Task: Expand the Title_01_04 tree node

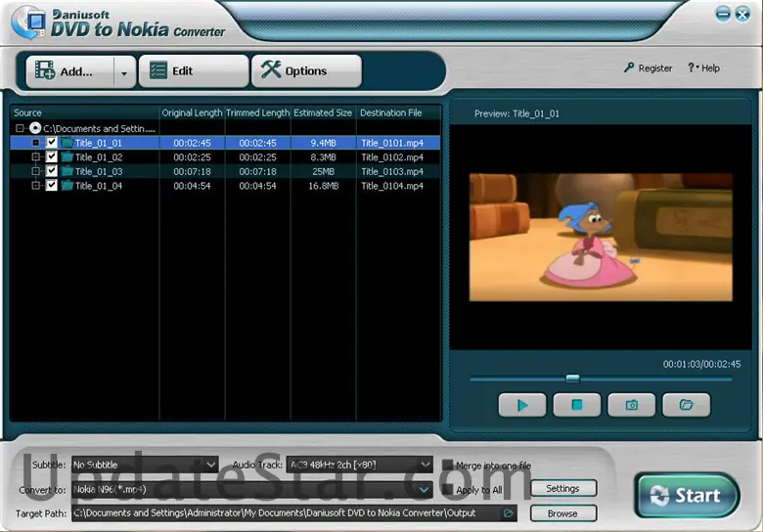Action: (35, 185)
